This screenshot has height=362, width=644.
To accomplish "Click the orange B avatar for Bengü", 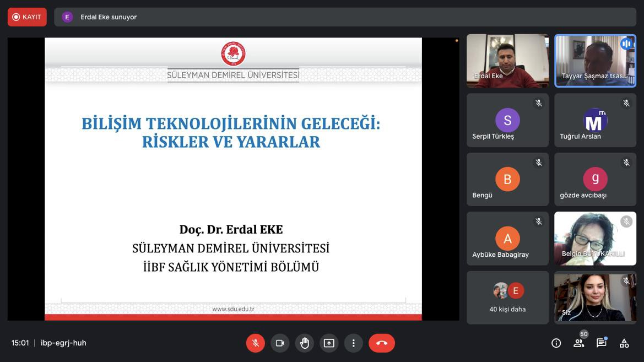I will (x=507, y=179).
